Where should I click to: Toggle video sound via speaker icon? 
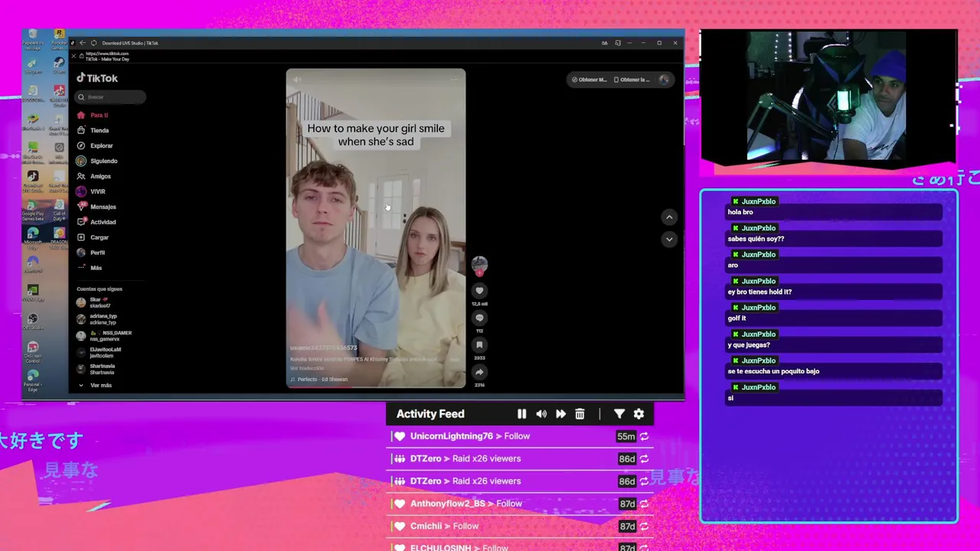pyautogui.click(x=297, y=79)
